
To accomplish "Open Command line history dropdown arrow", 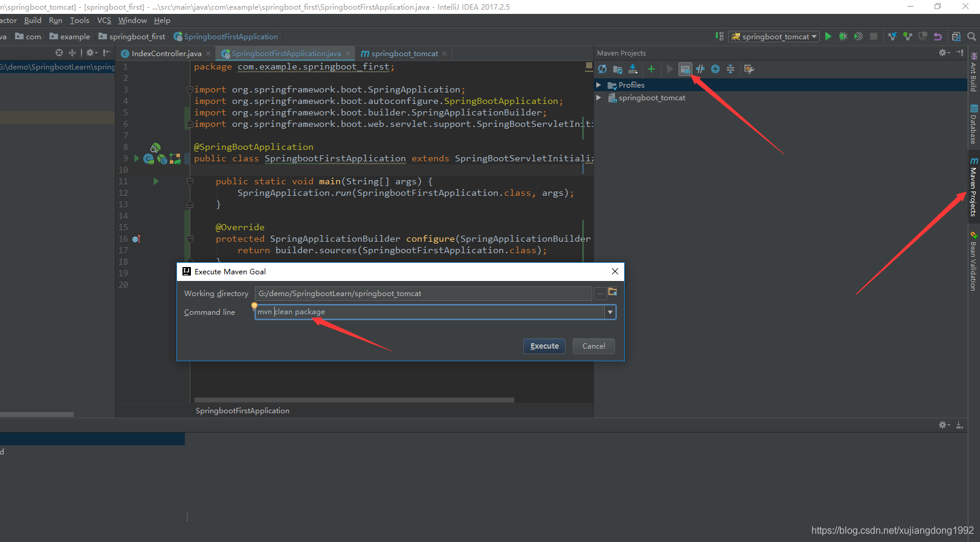I will [610, 312].
